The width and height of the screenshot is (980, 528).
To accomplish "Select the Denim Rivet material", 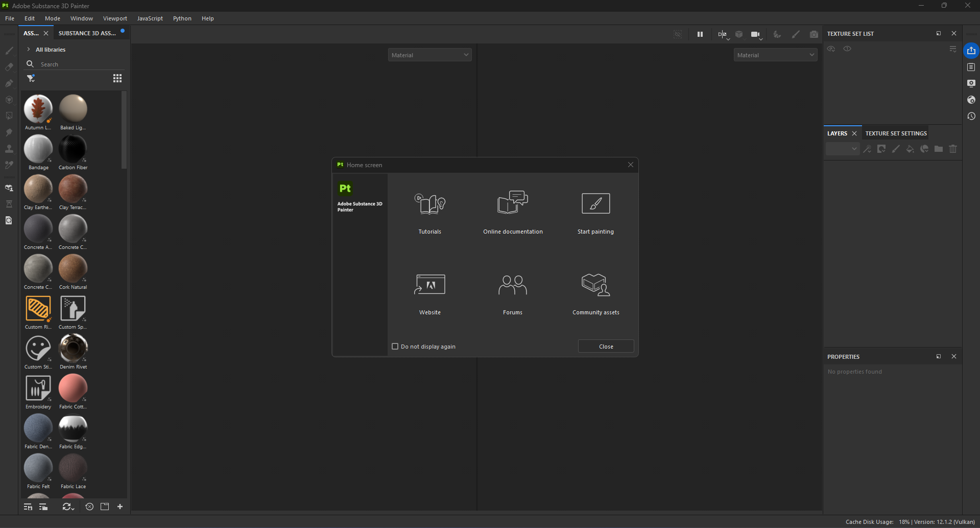I will pos(73,352).
